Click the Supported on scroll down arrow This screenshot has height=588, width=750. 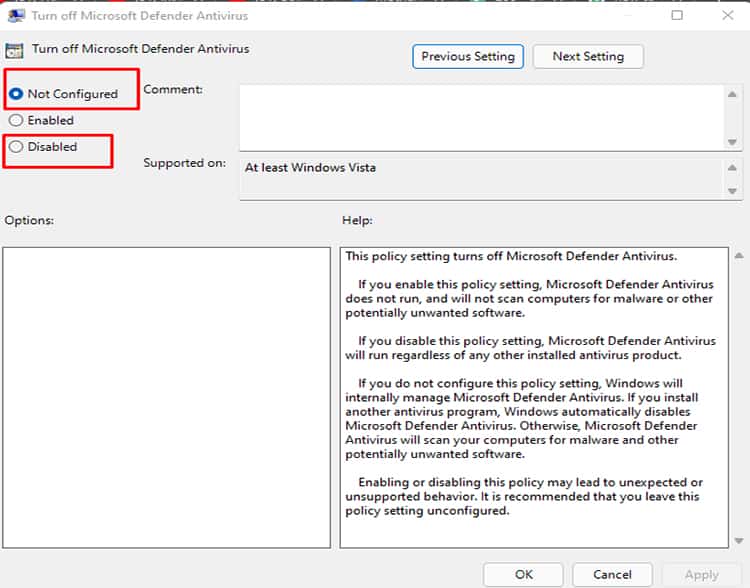[x=732, y=191]
